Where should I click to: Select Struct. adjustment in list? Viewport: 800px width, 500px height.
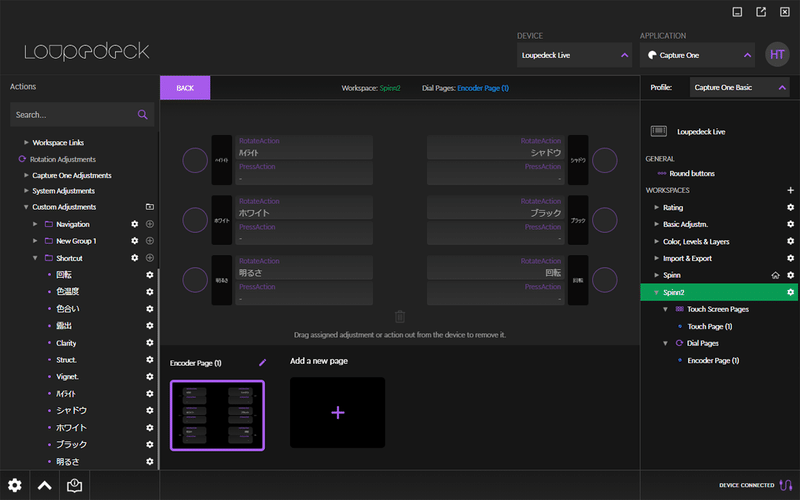(66, 360)
